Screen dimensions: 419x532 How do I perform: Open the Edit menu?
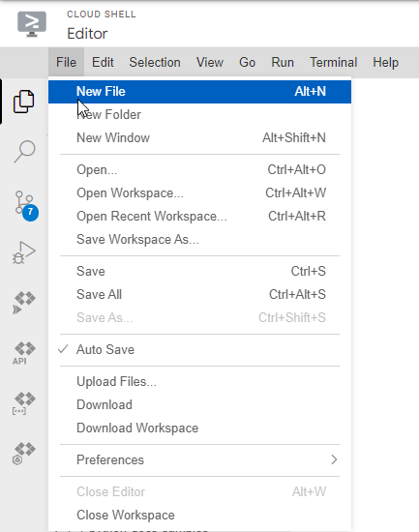[103, 63]
